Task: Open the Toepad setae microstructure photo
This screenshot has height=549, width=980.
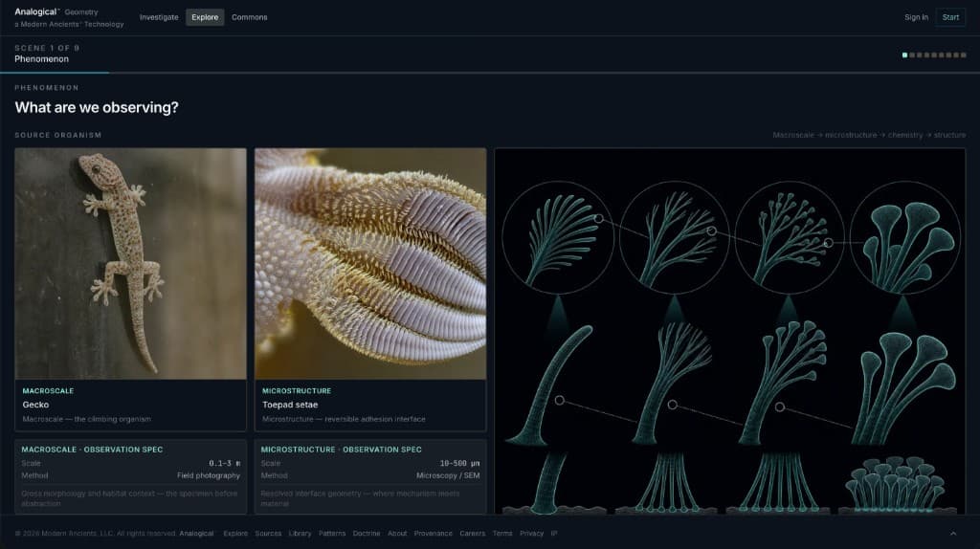Action: pos(370,264)
